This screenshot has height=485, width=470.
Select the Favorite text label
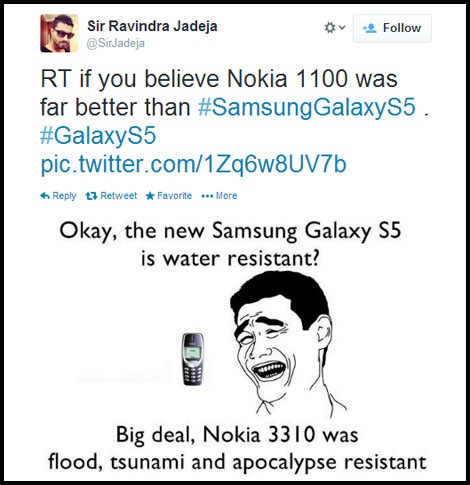[174, 195]
